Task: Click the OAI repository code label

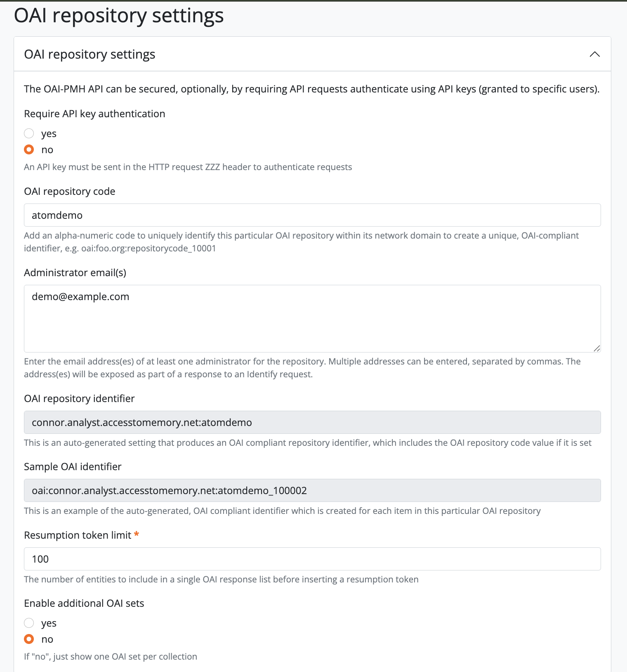Action: (x=69, y=192)
